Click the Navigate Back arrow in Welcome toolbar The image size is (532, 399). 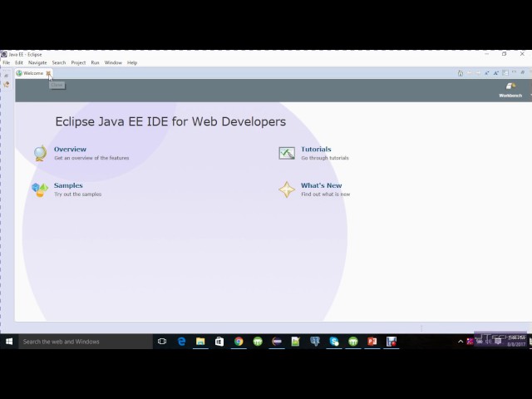pyautogui.click(x=469, y=73)
